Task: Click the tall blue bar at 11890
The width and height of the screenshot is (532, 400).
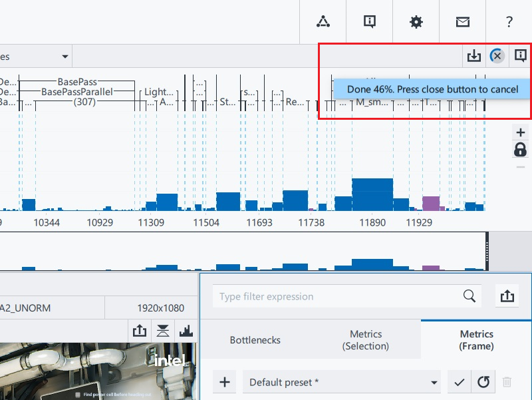Action: pyautogui.click(x=372, y=194)
